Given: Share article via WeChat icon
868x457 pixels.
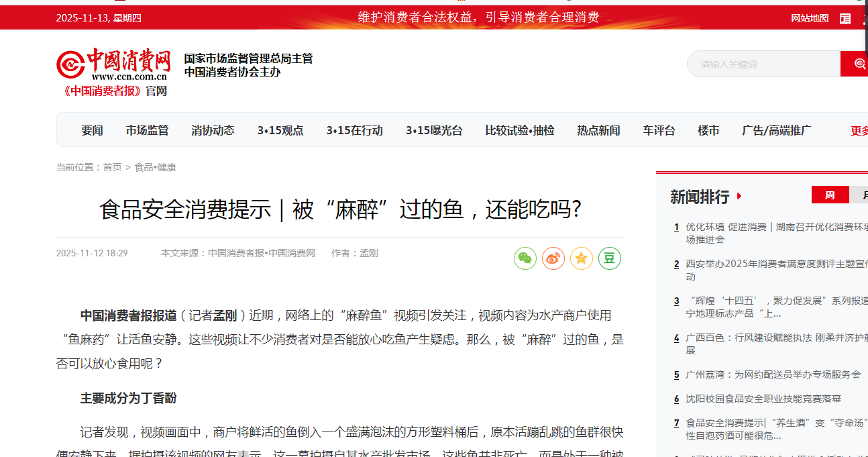Looking at the screenshot, I should click(x=525, y=258).
